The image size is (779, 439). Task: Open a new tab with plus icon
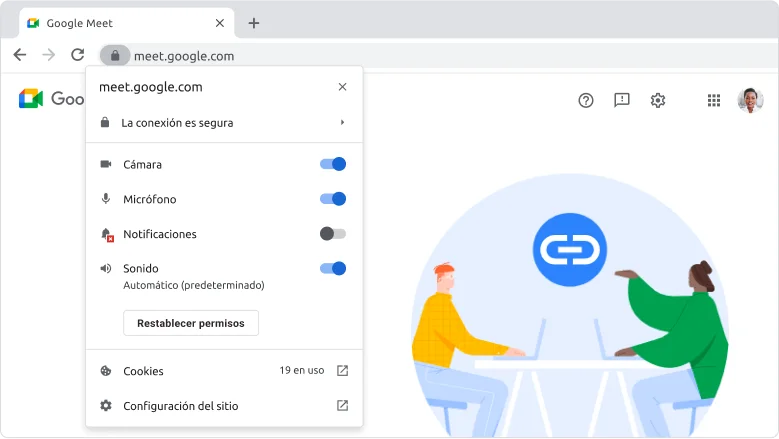point(254,23)
